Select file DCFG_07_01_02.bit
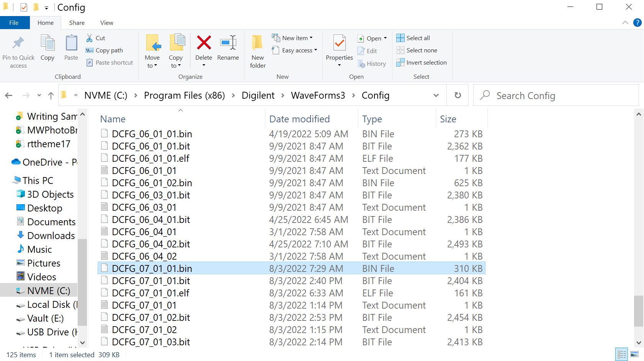The width and height of the screenshot is (644, 361). tap(151, 317)
